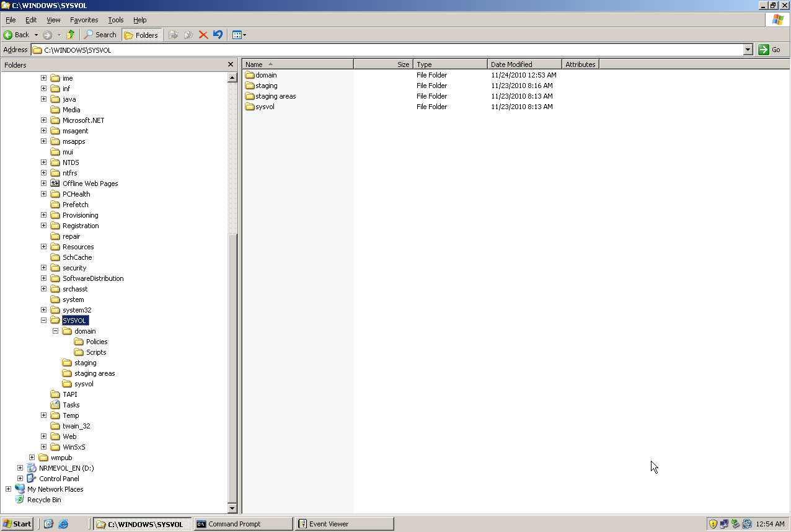Click the domain folder icon in file list
The width and height of the screenshot is (791, 532).
[250, 75]
